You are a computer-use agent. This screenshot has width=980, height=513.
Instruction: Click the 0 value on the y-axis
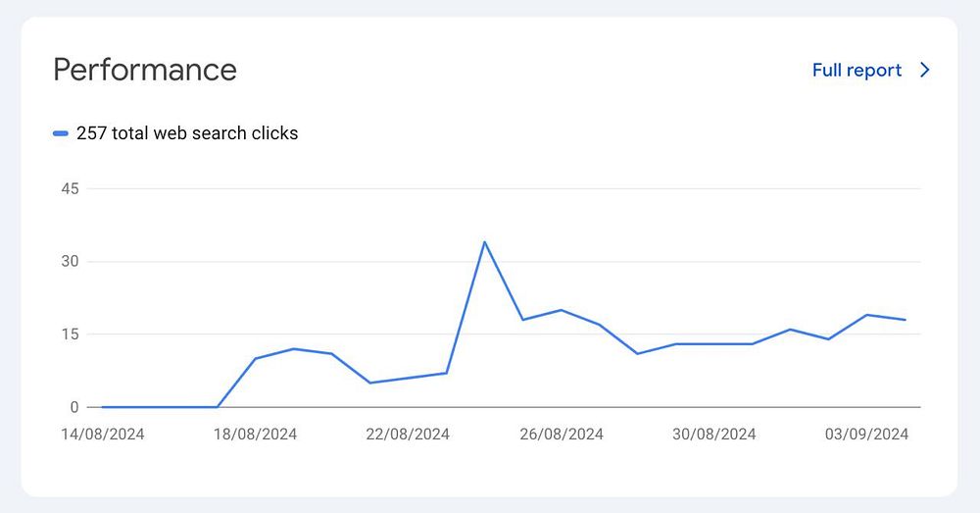[x=73, y=407]
